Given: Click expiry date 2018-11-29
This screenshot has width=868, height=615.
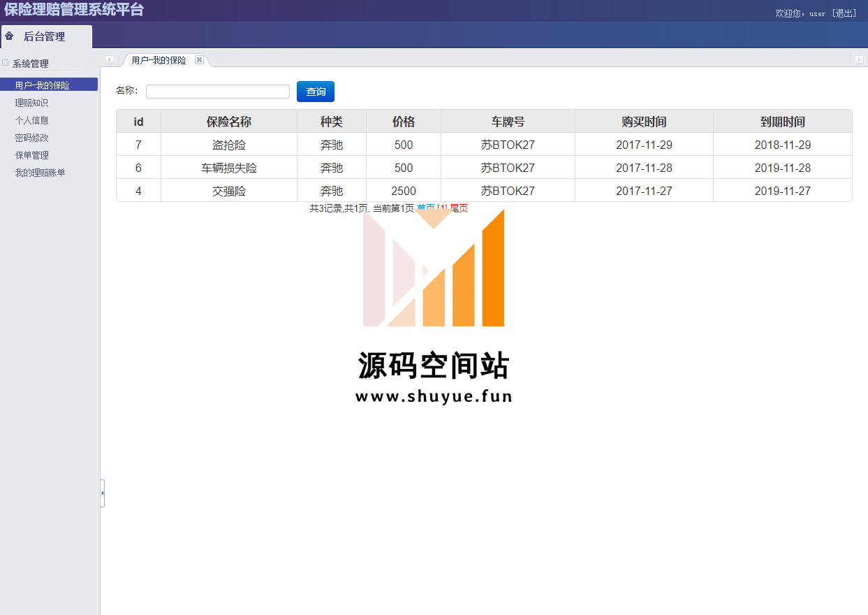Looking at the screenshot, I should pyautogui.click(x=783, y=145).
